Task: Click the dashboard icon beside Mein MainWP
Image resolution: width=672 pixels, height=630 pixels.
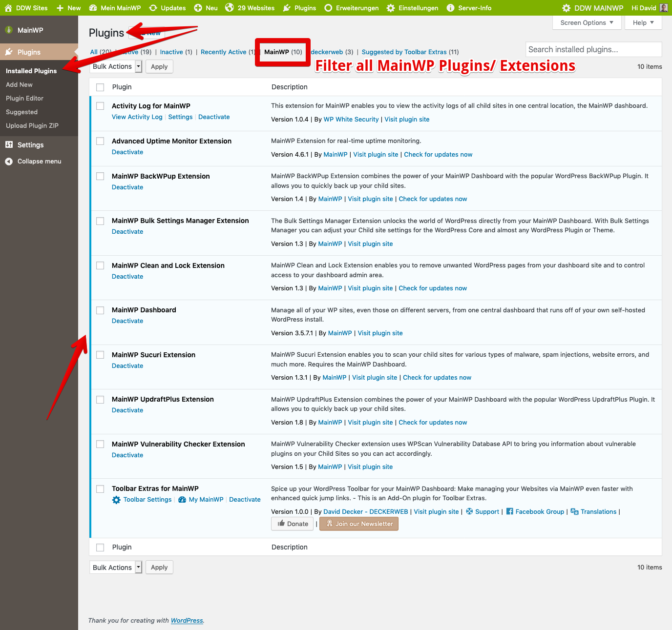Action: (93, 8)
